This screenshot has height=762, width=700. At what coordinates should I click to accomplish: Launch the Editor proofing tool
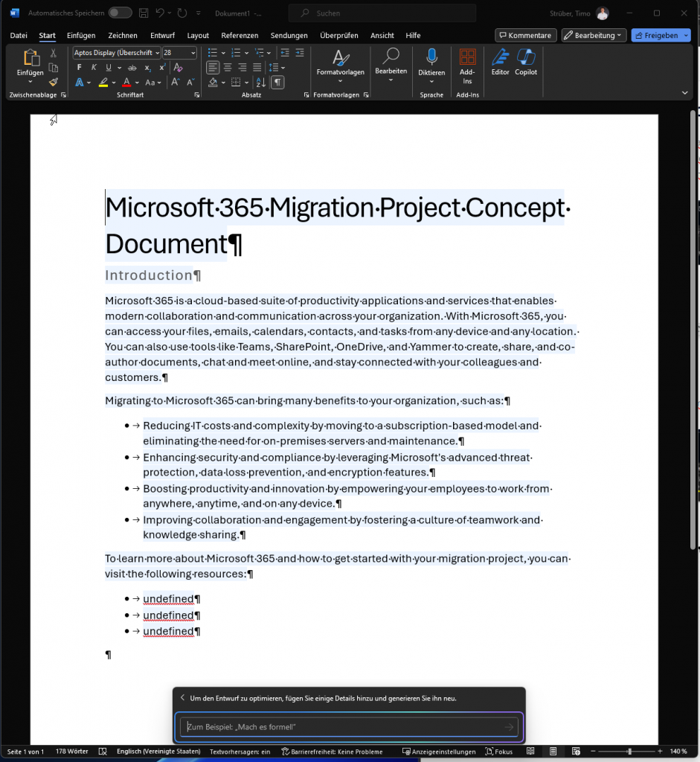click(x=500, y=63)
